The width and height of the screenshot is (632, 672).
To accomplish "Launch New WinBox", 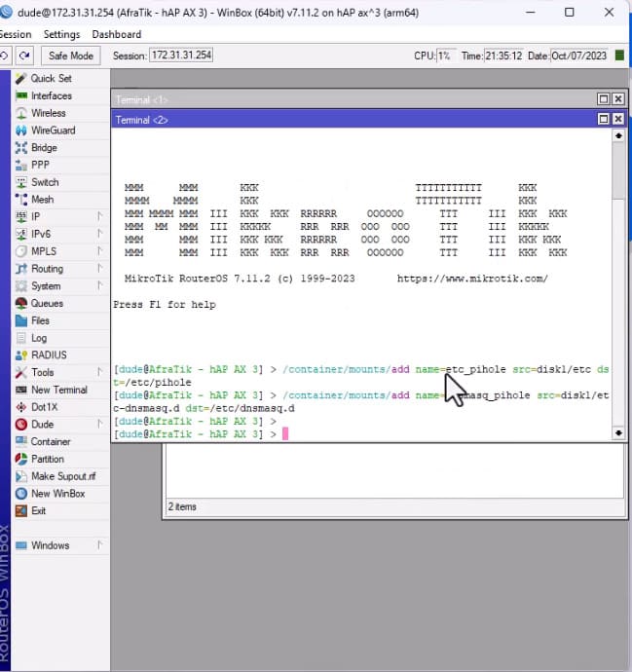I will 57,494.
